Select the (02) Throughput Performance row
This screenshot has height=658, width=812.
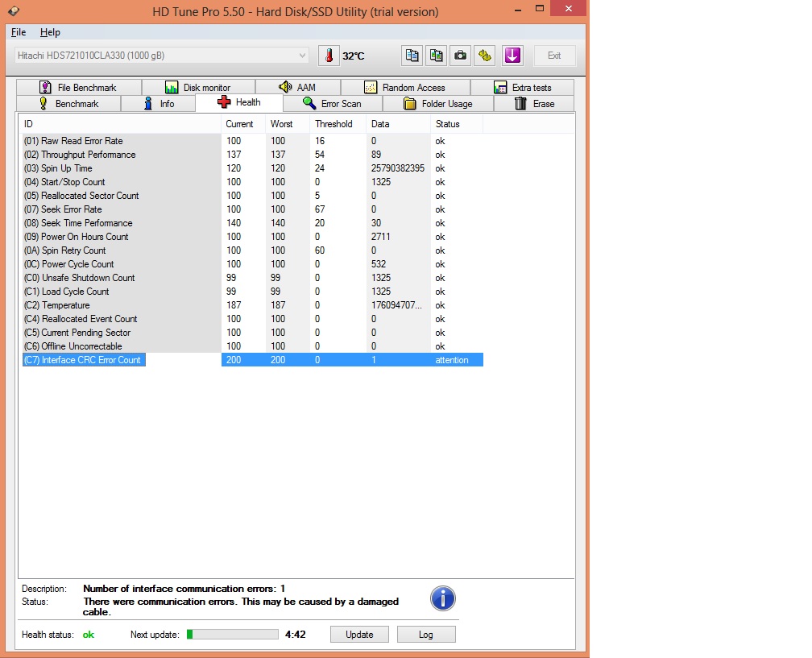click(x=253, y=155)
